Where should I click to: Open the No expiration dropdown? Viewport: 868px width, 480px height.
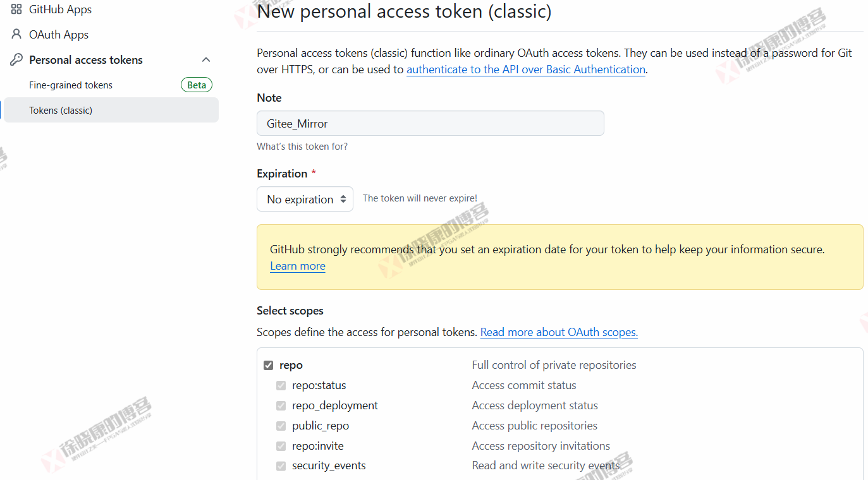click(305, 198)
